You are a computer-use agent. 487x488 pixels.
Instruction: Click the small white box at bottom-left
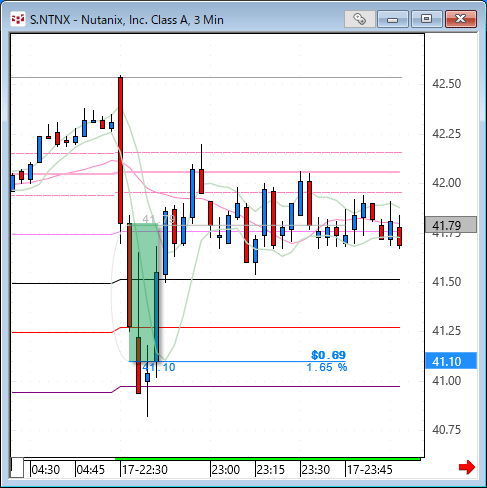[17, 468]
